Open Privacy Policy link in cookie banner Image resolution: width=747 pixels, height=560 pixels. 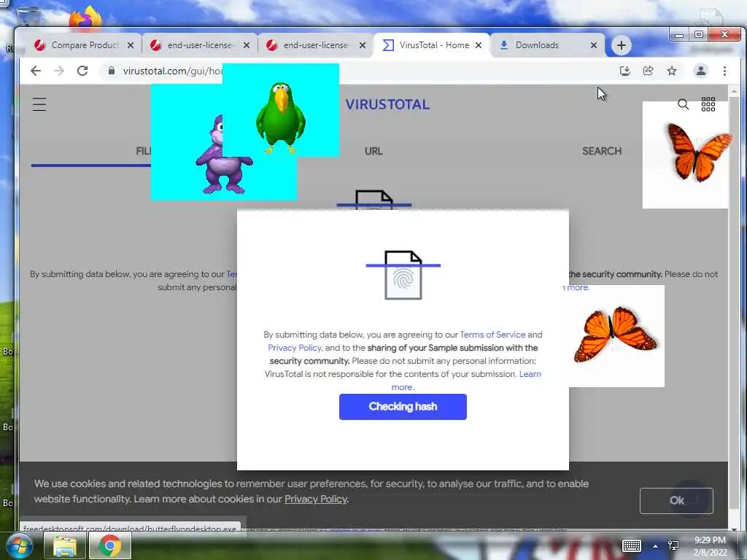[x=315, y=499]
